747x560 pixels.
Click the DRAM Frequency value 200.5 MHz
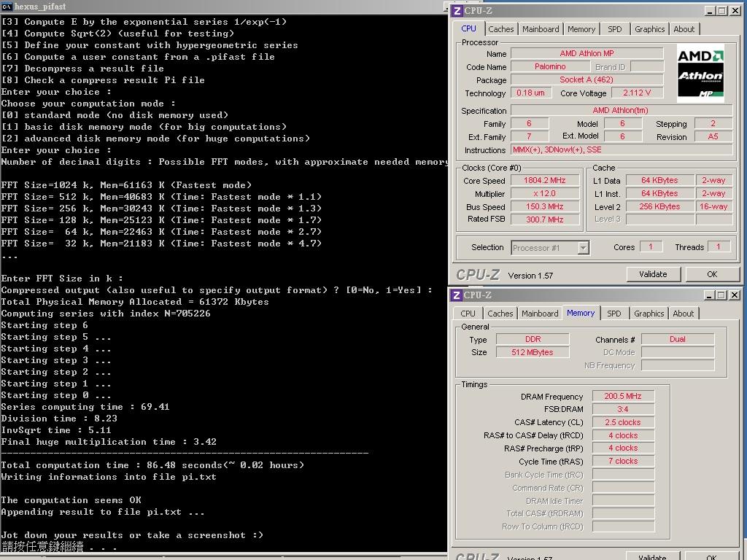point(623,396)
